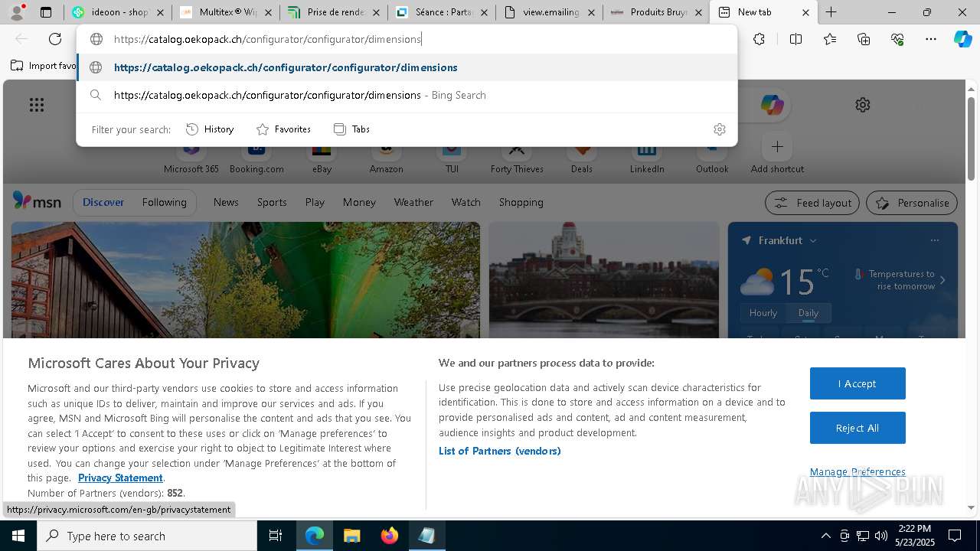Screen dimensions: 980x551
Task: Open the new tab plus button
Action: (831, 12)
